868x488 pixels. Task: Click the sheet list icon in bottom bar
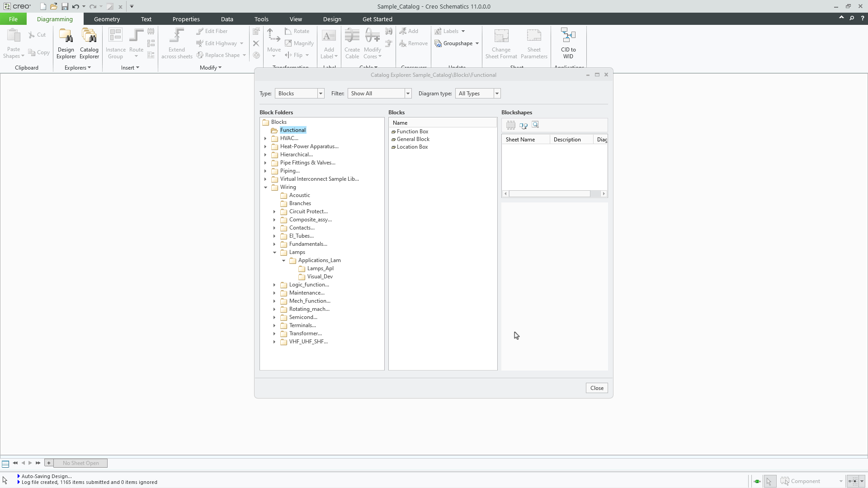[5, 464]
